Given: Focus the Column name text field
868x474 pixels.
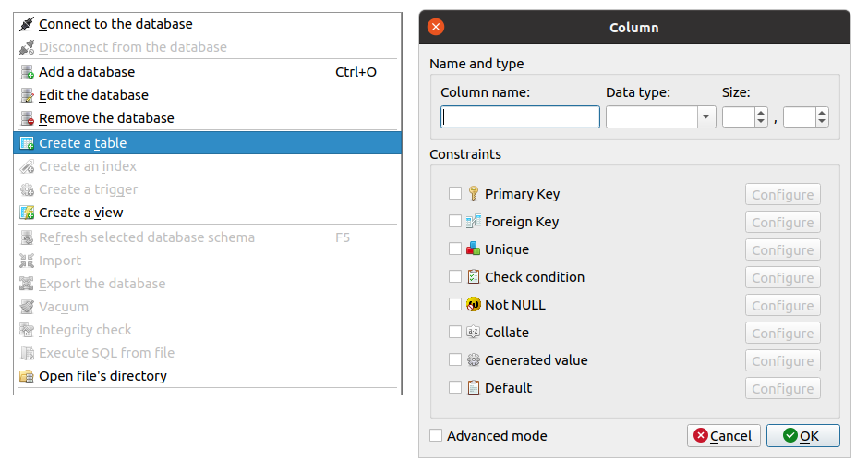Looking at the screenshot, I should pyautogui.click(x=521, y=116).
